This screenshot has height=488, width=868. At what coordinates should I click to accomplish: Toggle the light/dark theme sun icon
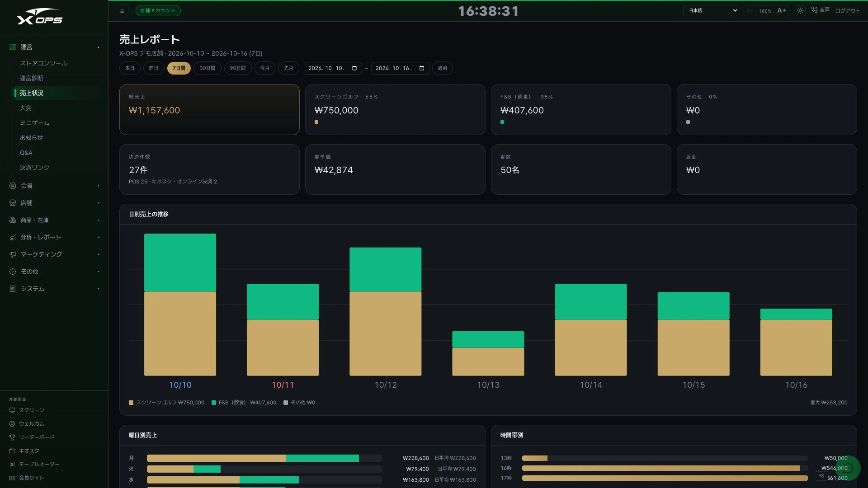click(x=800, y=10)
